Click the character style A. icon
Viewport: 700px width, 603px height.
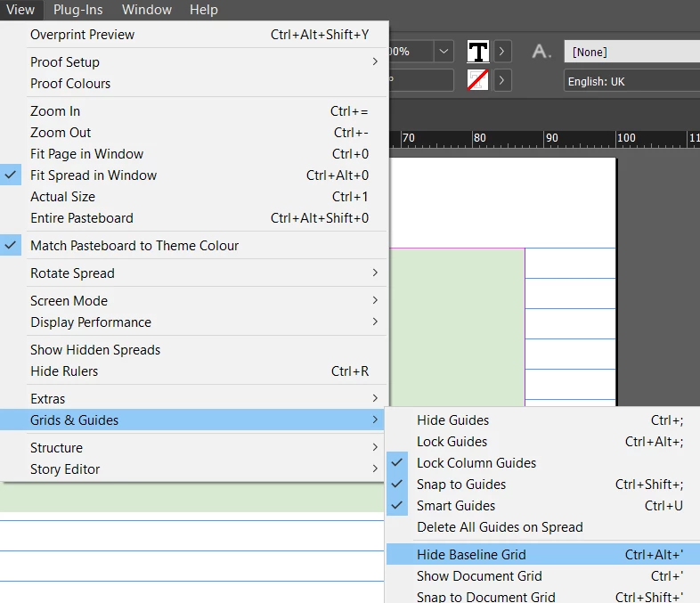(541, 52)
